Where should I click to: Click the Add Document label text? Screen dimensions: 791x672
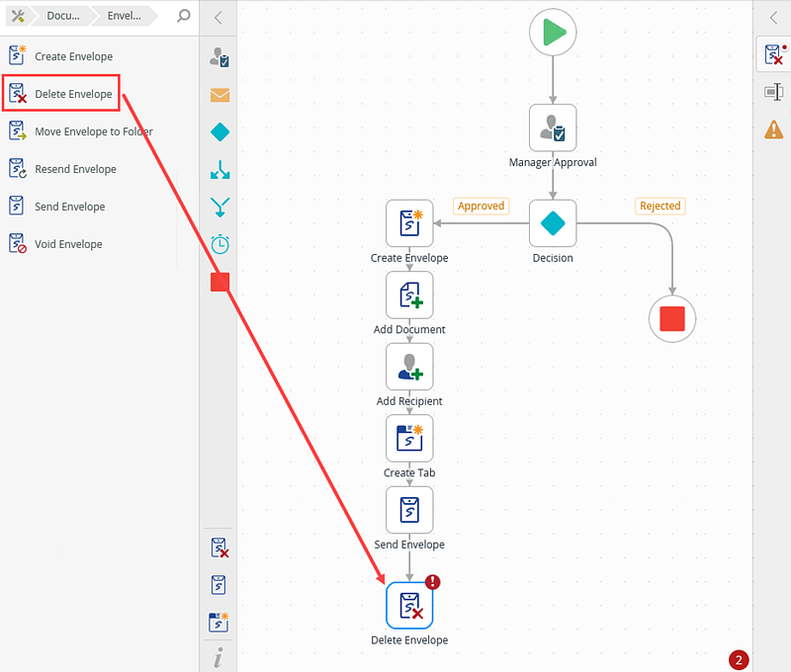click(409, 329)
